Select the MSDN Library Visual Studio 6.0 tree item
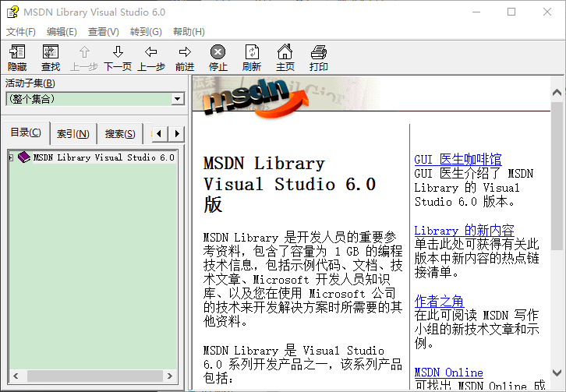 pos(104,157)
